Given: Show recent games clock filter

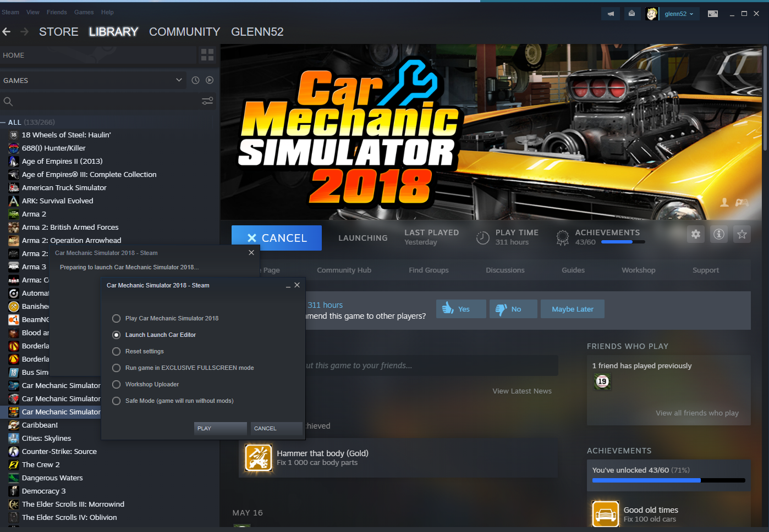Looking at the screenshot, I should click(195, 80).
